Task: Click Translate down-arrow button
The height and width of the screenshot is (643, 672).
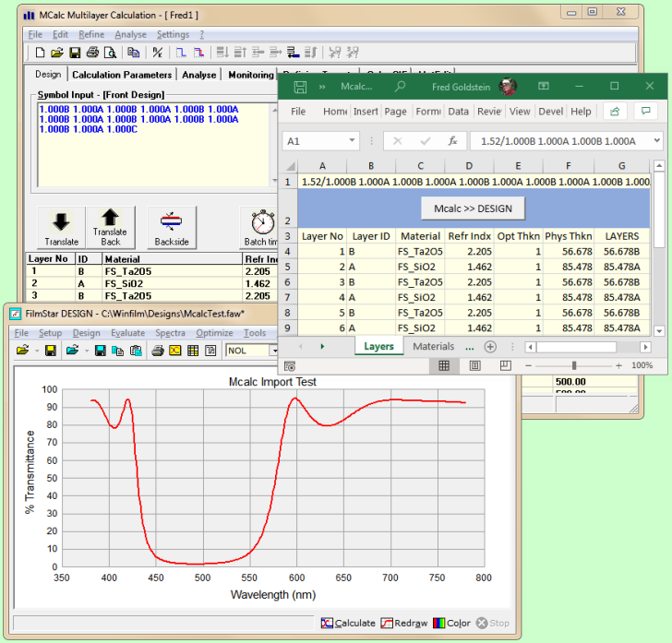Action: coord(61,227)
